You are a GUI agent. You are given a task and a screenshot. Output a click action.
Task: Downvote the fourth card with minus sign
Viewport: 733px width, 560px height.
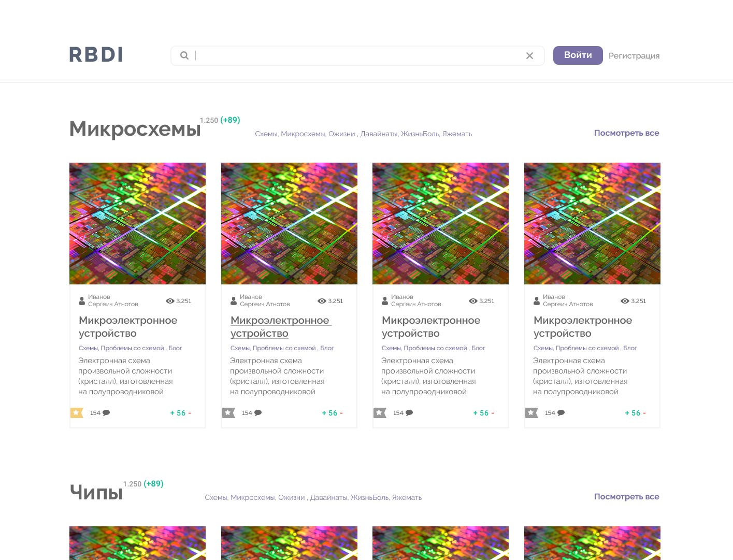point(644,413)
